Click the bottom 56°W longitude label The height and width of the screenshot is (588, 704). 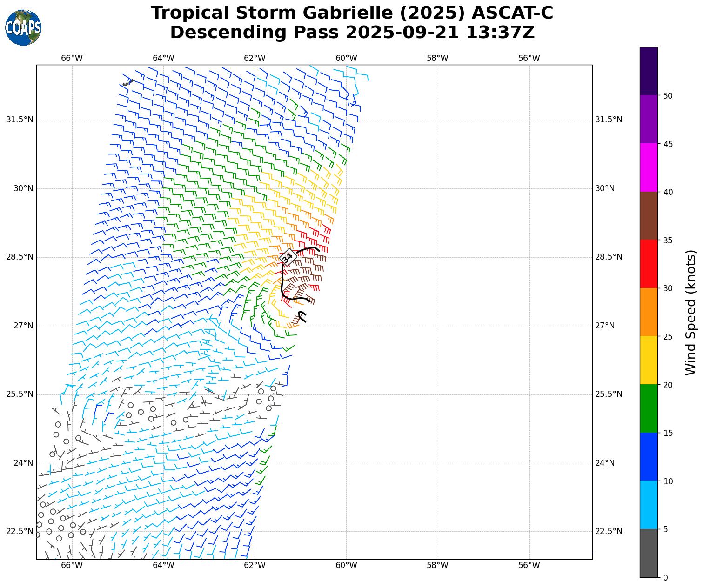click(x=529, y=565)
